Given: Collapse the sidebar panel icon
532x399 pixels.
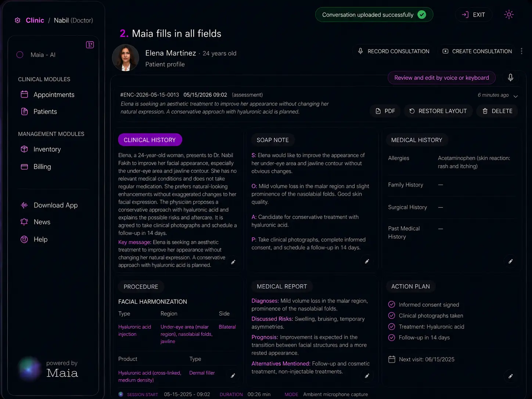Looking at the screenshot, I should 90,45.
